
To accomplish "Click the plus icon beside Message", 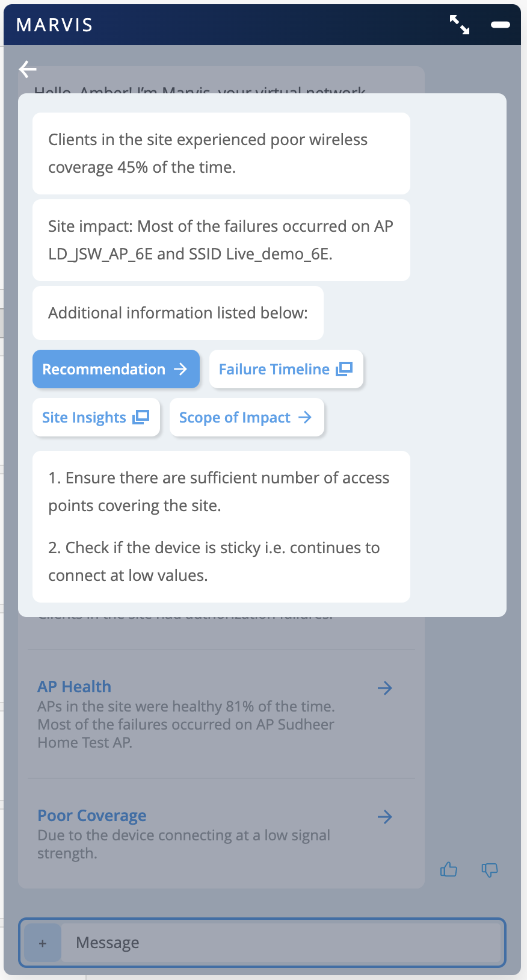I will (43, 943).
